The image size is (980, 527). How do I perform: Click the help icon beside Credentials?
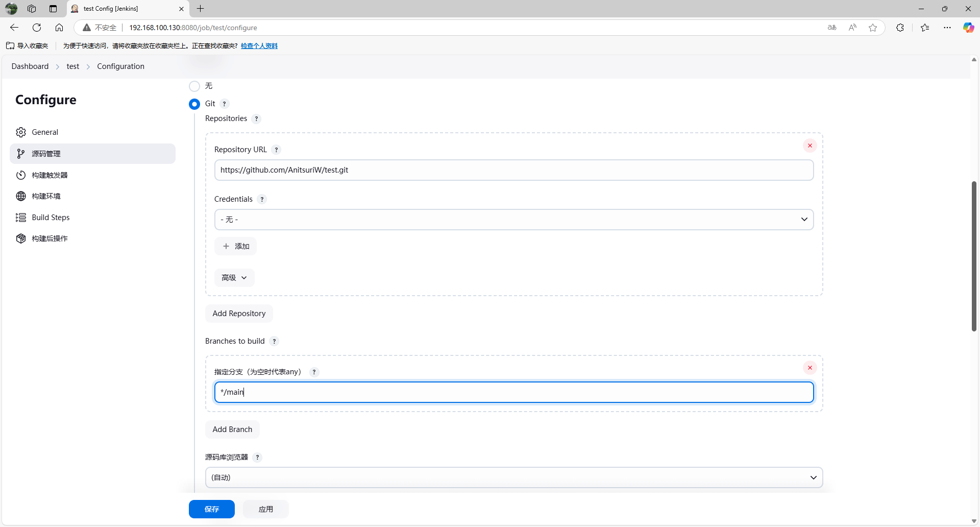[x=262, y=199]
